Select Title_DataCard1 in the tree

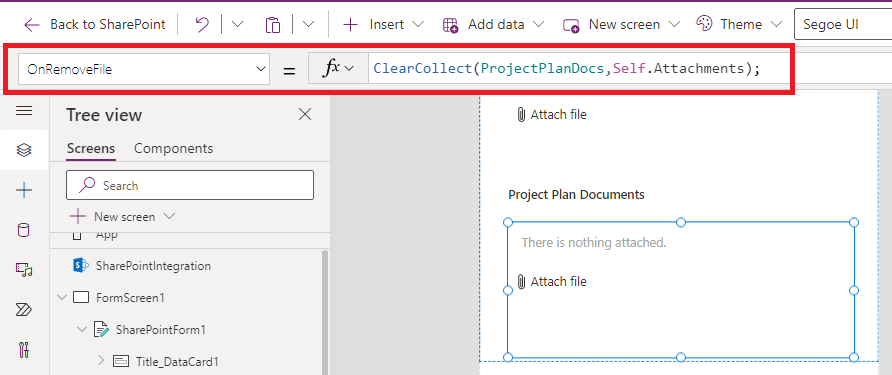pyautogui.click(x=177, y=361)
